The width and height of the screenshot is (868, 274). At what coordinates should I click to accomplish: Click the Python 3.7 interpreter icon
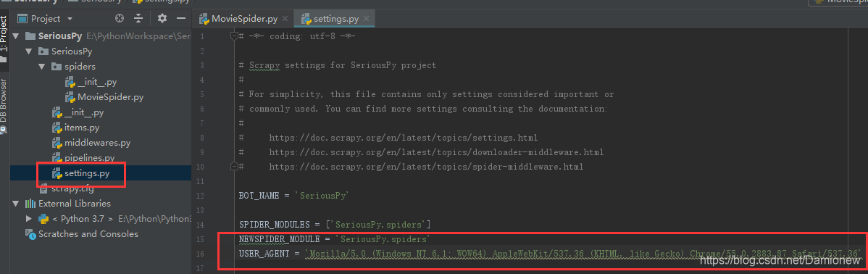pyautogui.click(x=43, y=219)
